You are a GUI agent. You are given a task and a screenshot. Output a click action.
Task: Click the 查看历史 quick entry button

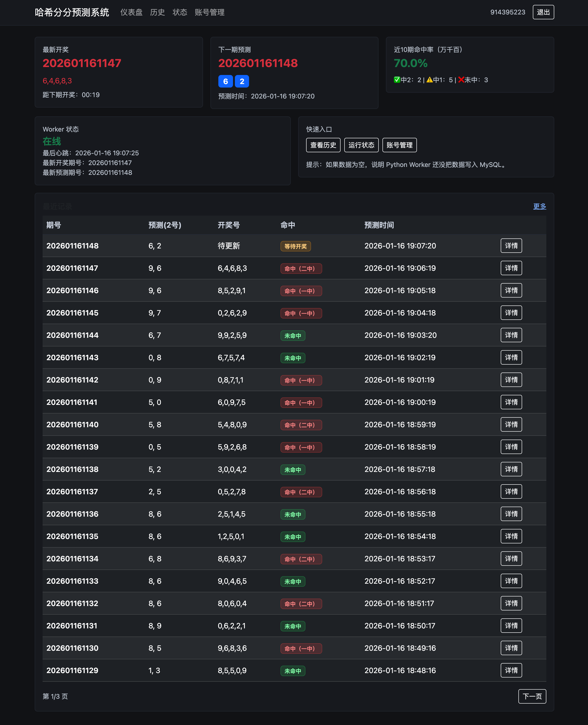click(x=323, y=145)
